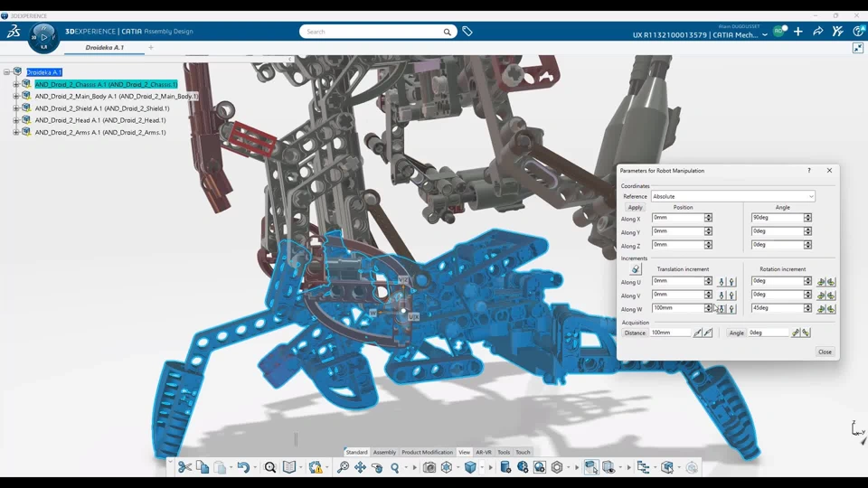
Task: Click first angle acquisition icon after Angle field
Action: (x=796, y=333)
